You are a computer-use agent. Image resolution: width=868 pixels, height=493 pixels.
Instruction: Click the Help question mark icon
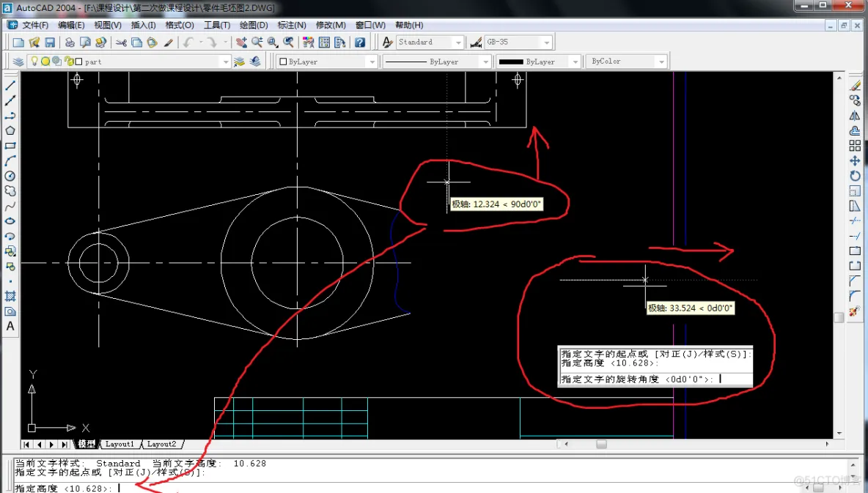click(360, 42)
